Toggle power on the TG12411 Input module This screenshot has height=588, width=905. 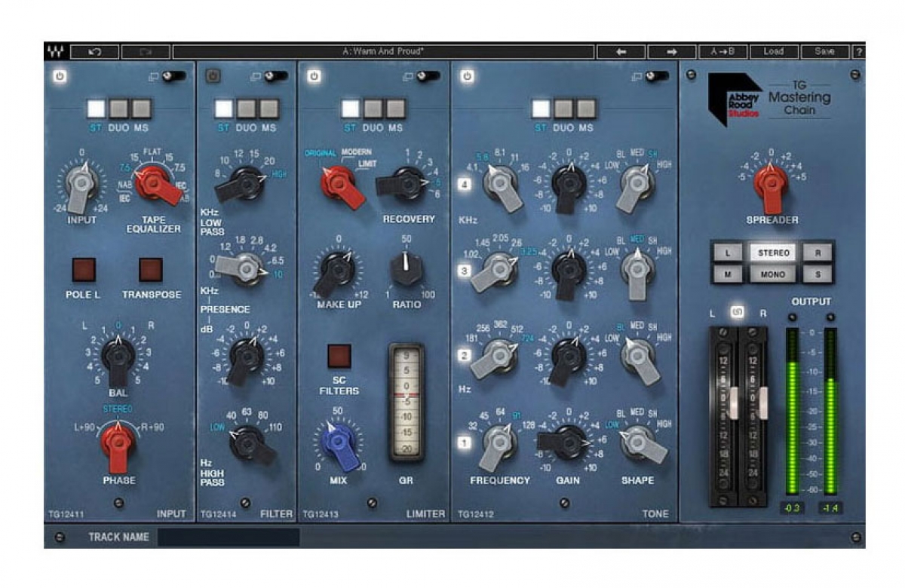(59, 75)
